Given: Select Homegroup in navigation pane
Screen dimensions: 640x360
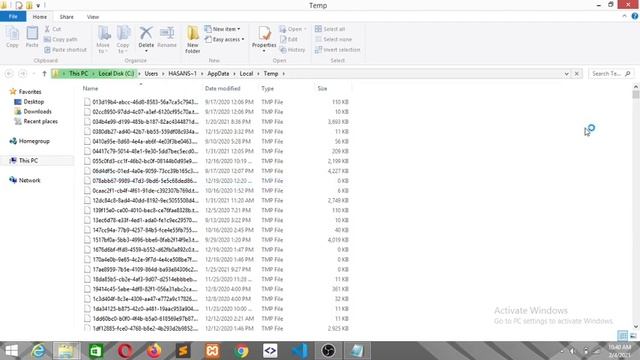Looking at the screenshot, I should click(34, 141).
